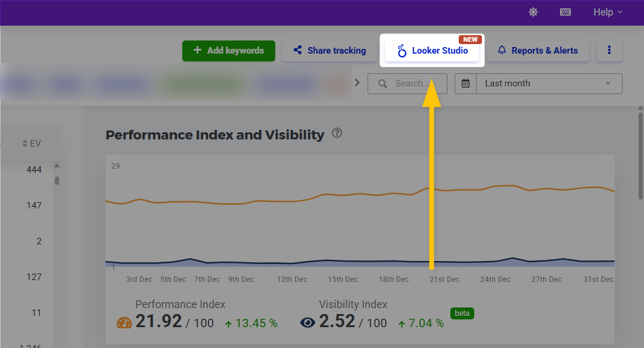Open the keyboard shortcuts icon
644x348 pixels.
pos(565,12)
